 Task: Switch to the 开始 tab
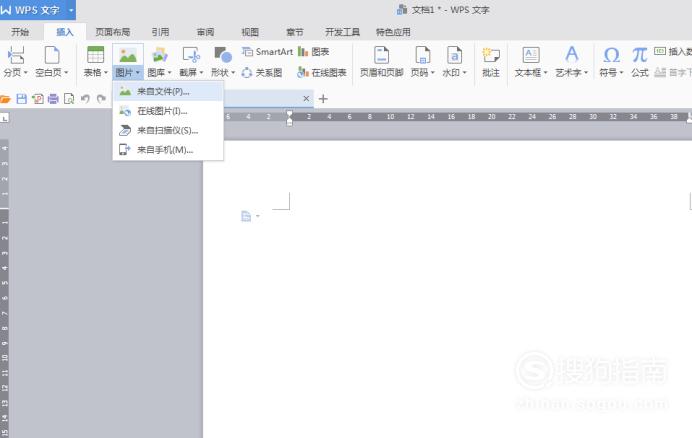[20, 32]
